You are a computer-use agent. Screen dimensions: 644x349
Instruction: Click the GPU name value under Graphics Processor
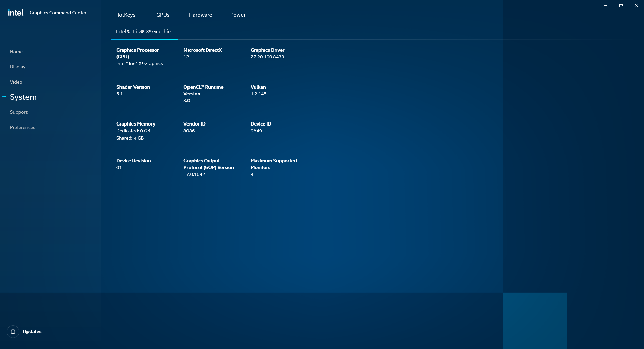pos(140,63)
